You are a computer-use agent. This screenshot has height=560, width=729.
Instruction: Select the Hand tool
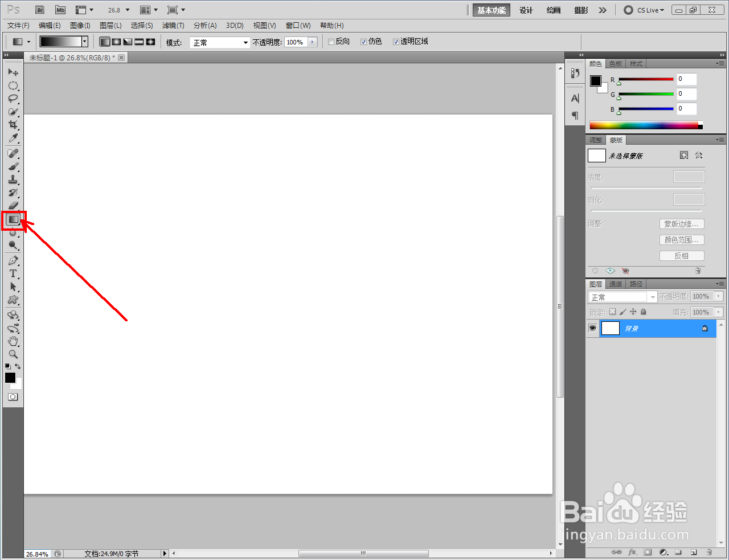[13, 341]
